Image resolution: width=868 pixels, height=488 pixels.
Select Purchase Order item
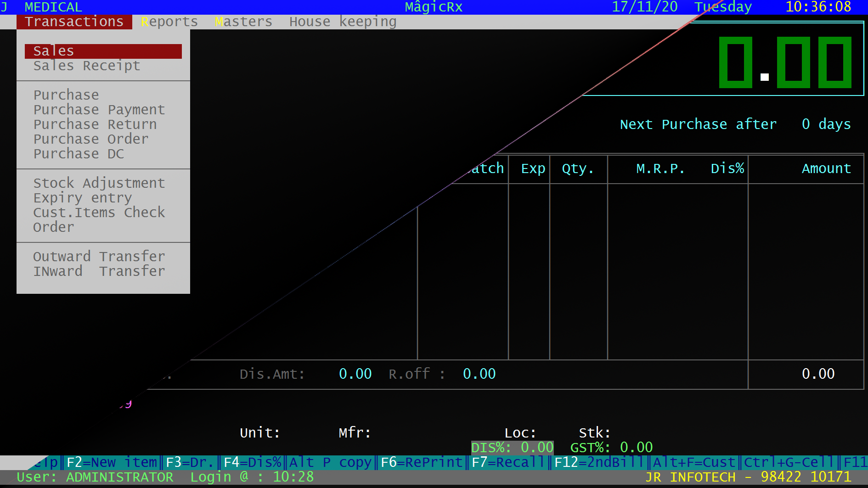(90, 139)
